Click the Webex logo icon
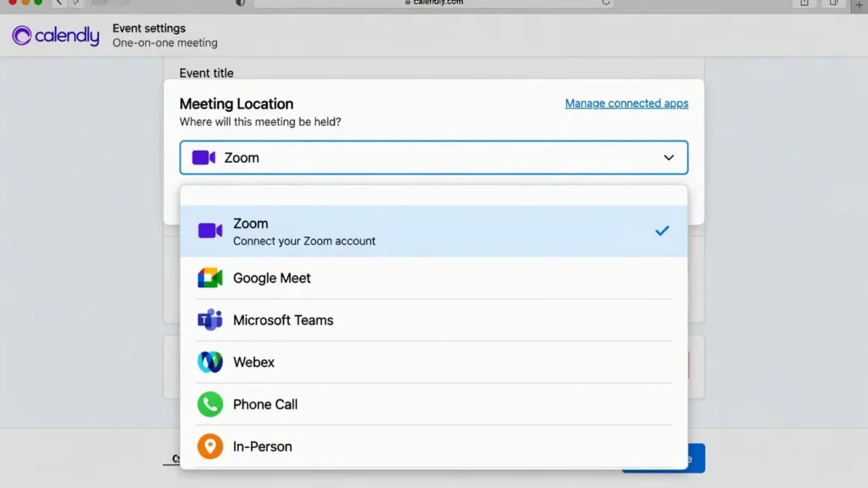This screenshot has width=868, height=488. tap(210, 362)
